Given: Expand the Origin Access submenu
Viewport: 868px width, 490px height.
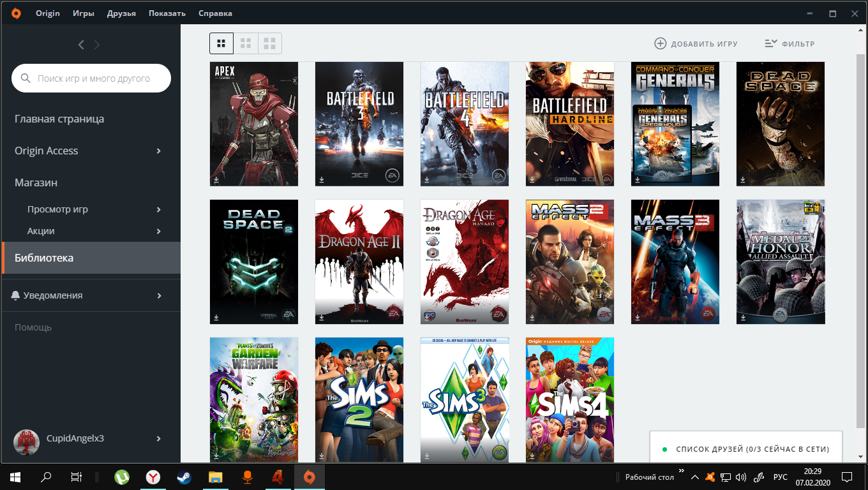Looking at the screenshot, I should click(159, 151).
